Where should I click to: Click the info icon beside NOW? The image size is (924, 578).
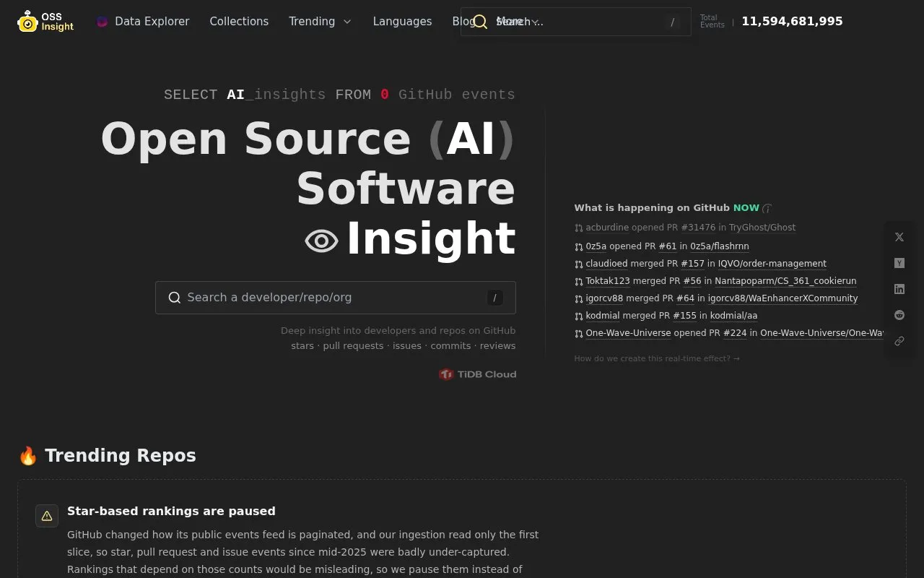point(767,208)
